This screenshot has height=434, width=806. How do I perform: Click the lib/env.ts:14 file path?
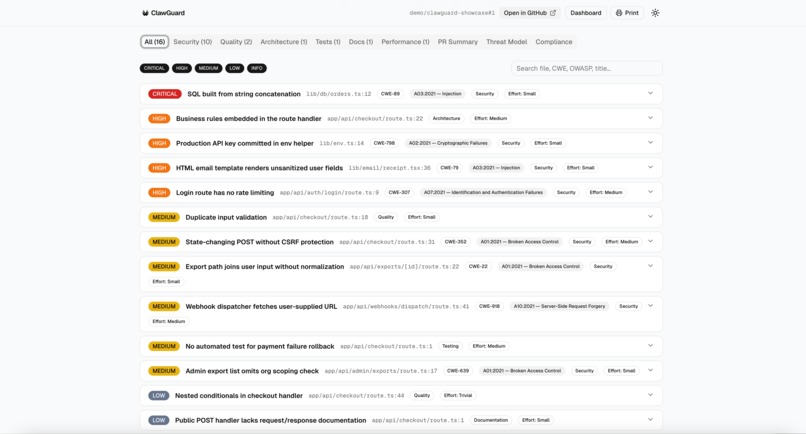click(x=341, y=143)
